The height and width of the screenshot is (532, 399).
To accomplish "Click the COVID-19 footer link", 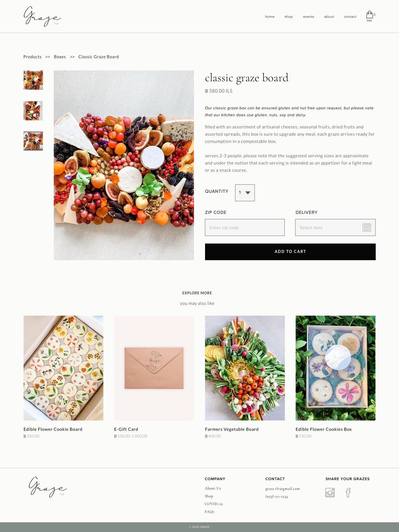I will 214,504.
